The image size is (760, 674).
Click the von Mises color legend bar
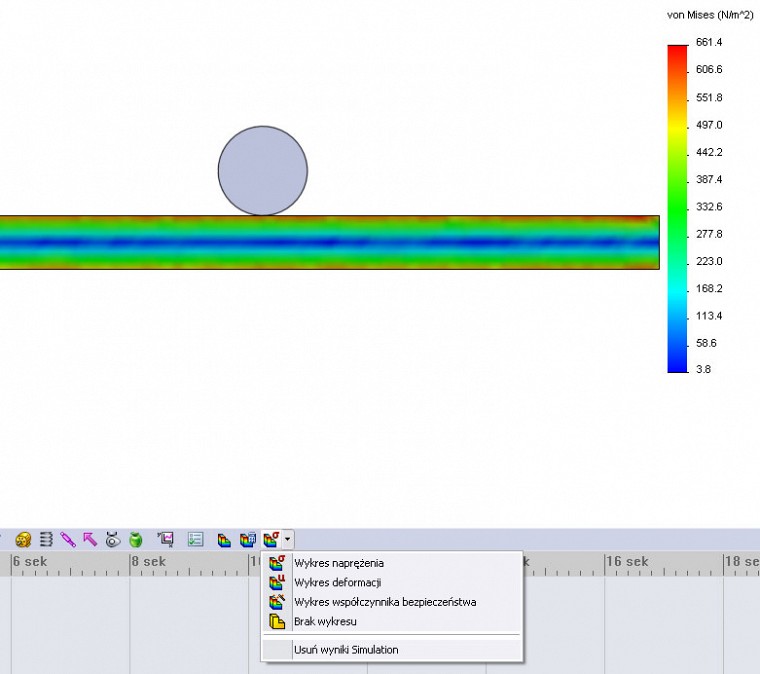(x=678, y=209)
